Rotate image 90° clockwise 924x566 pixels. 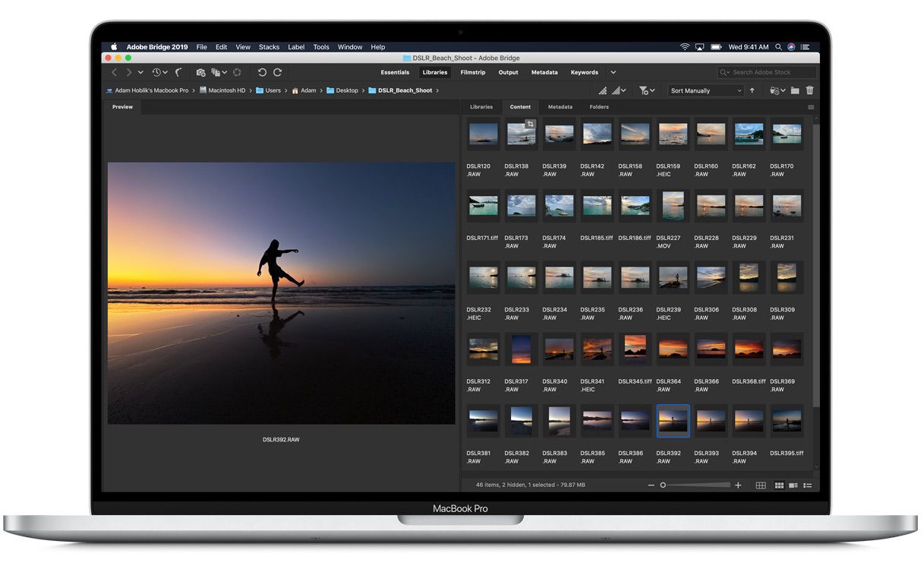coord(278,72)
